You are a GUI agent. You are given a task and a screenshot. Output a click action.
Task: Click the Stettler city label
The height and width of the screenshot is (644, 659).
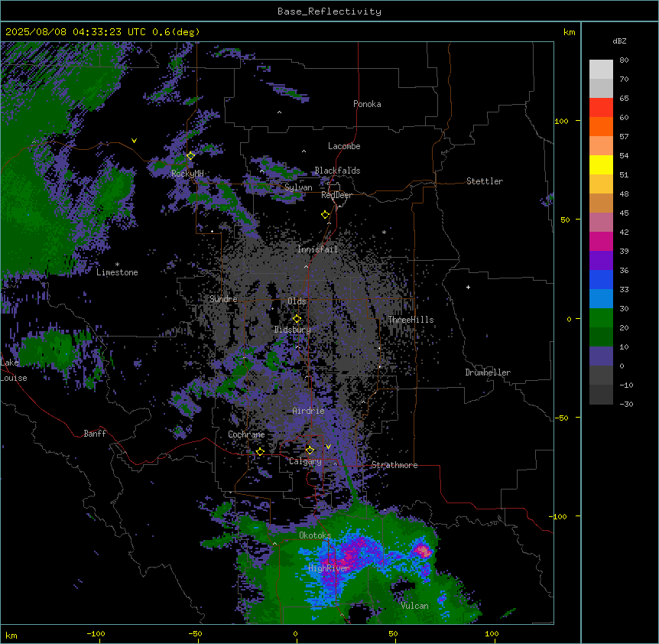click(485, 181)
